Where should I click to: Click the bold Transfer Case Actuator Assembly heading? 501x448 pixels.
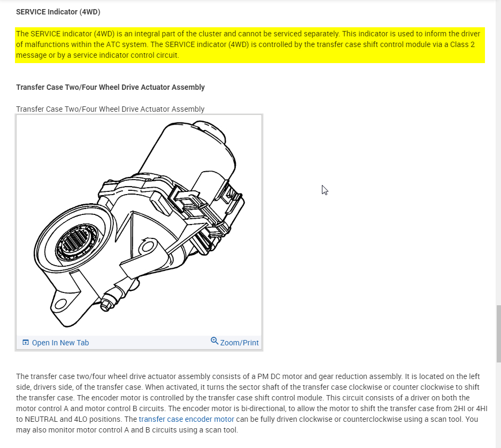point(110,87)
